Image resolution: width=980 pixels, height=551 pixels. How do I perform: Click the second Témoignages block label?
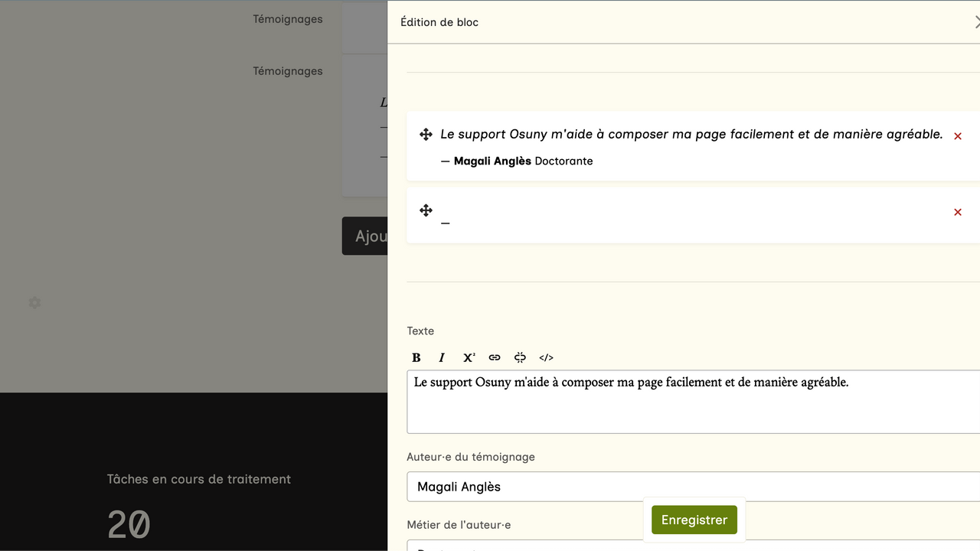(x=288, y=71)
